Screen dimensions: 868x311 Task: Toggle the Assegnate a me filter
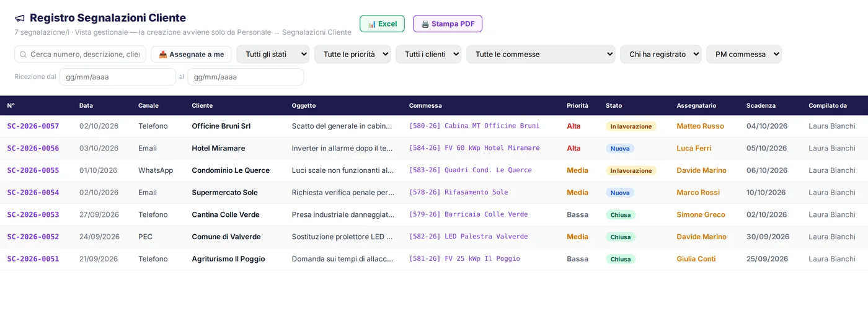tap(191, 55)
